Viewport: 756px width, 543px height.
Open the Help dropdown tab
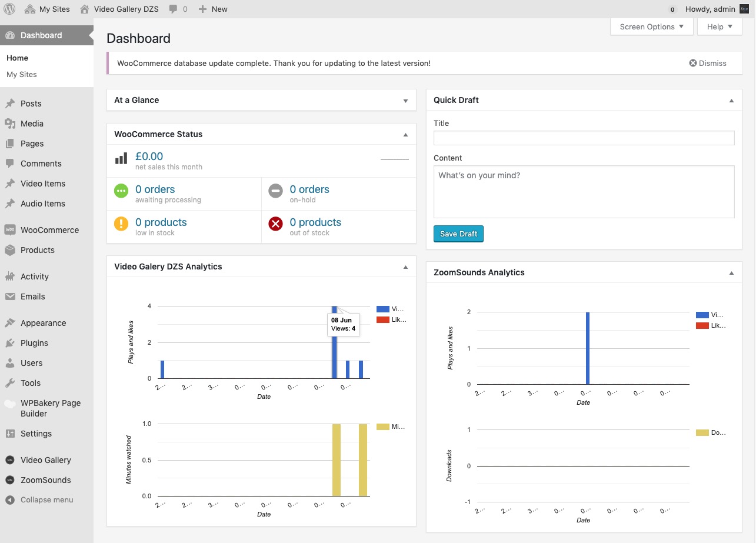[720, 26]
